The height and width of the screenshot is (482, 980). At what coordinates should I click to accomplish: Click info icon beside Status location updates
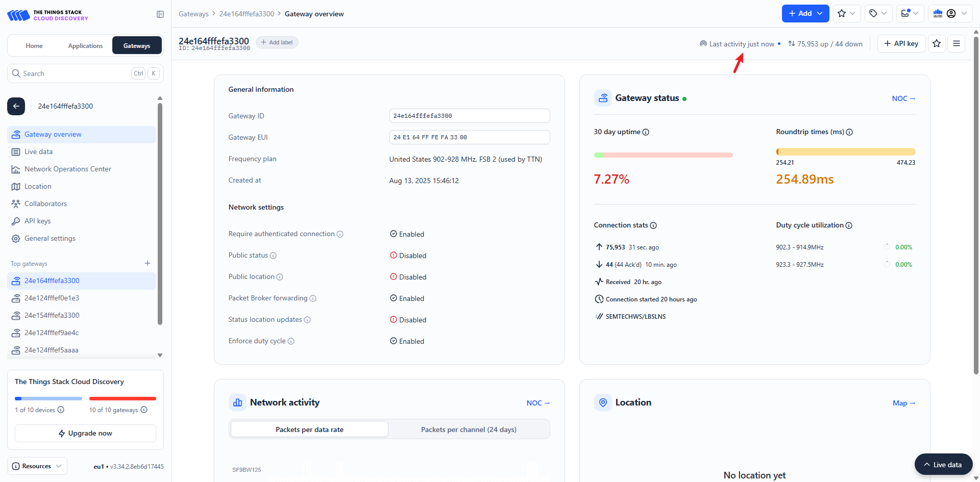pos(307,320)
